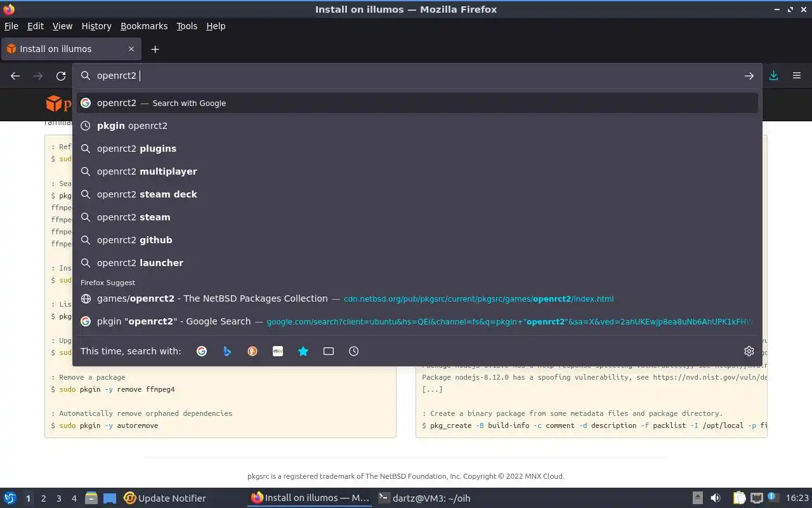Switch to workspace 1 in pager
This screenshot has width=812, height=508.
click(28, 498)
